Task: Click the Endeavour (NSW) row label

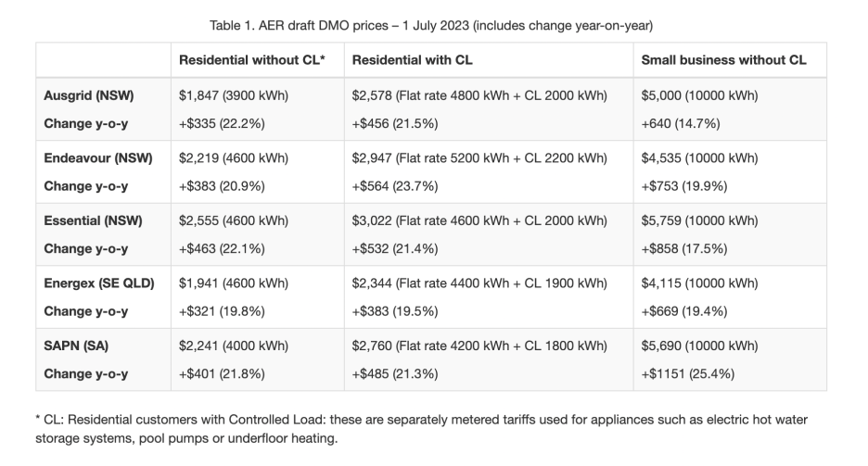Action: tap(98, 158)
